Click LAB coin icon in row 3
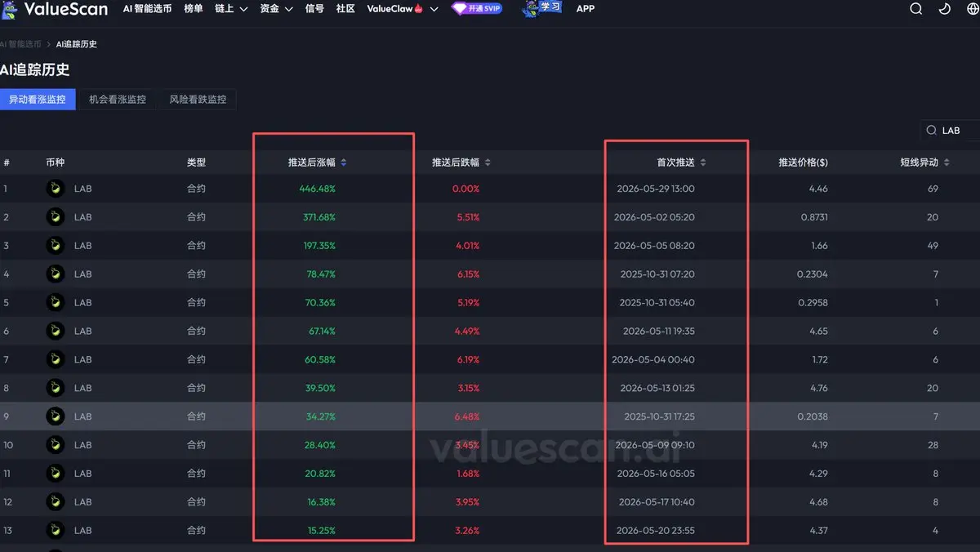The height and width of the screenshot is (552, 980). tap(55, 246)
